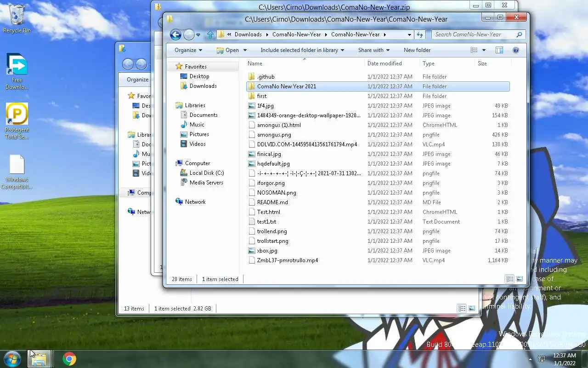Select the iforgor.png file icon
The image size is (588, 368).
(x=251, y=183)
